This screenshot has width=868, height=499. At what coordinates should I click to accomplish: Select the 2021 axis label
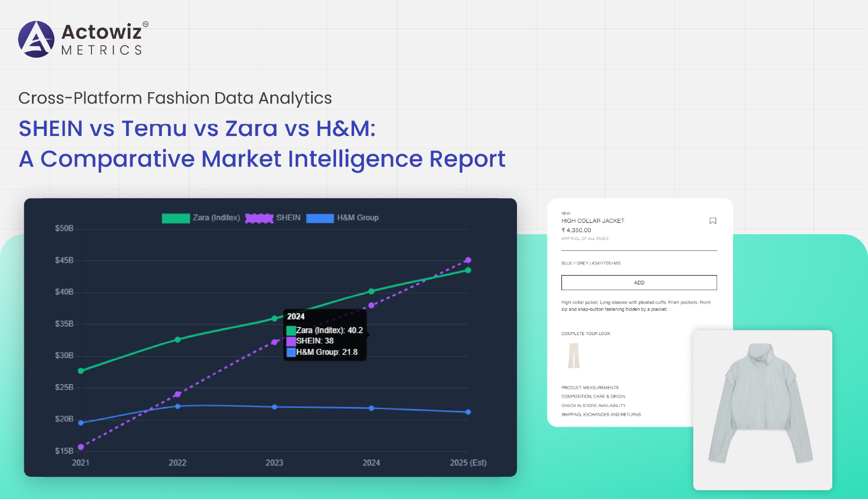click(80, 463)
